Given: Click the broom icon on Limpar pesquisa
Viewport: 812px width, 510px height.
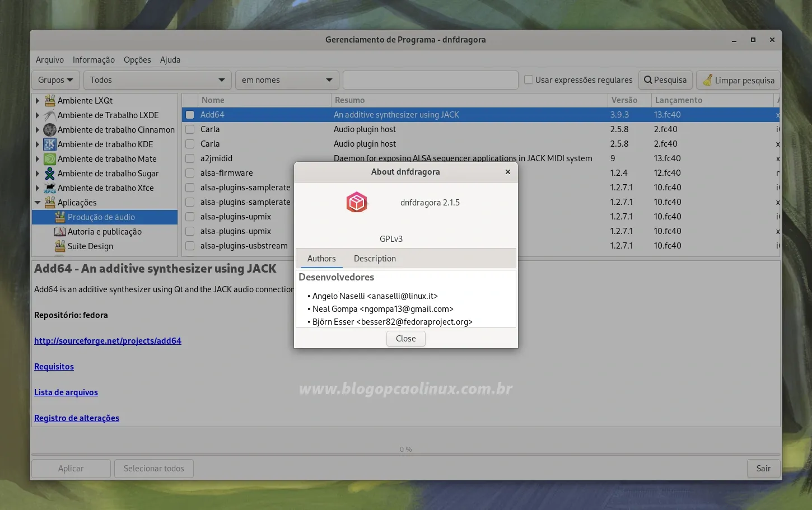Looking at the screenshot, I should [708, 79].
